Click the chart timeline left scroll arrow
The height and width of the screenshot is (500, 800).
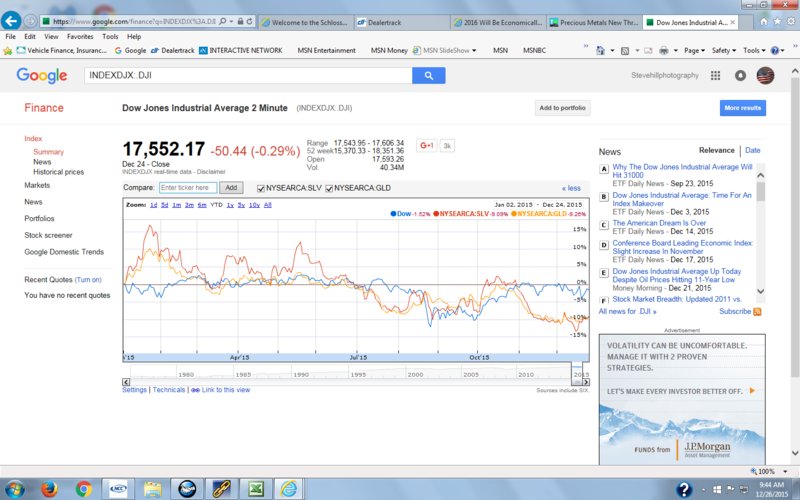(126, 382)
